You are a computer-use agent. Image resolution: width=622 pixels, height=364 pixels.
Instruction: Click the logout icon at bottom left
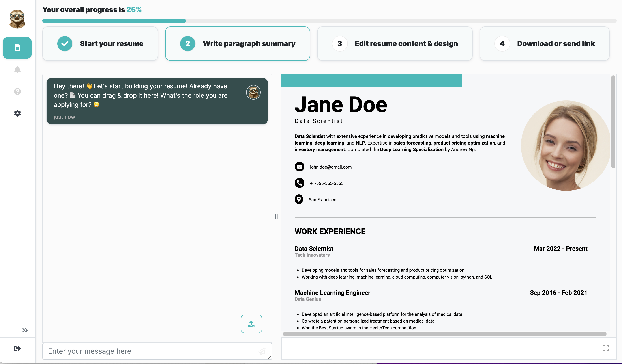click(17, 348)
